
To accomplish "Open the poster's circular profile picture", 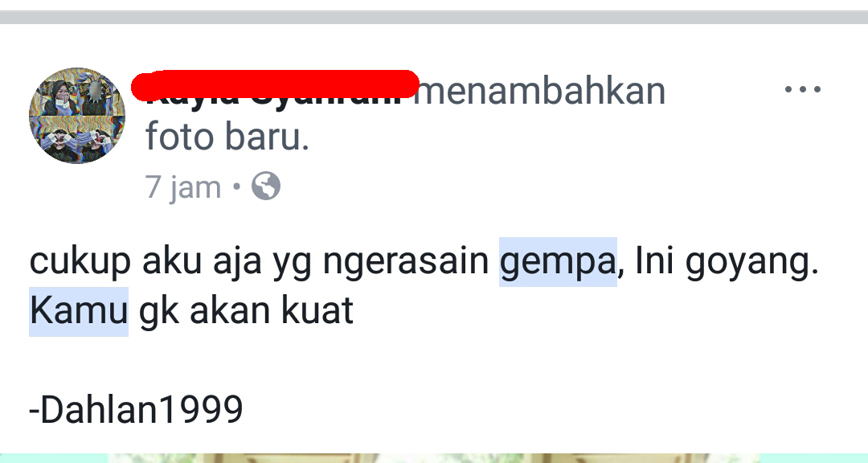I will pyautogui.click(x=77, y=116).
